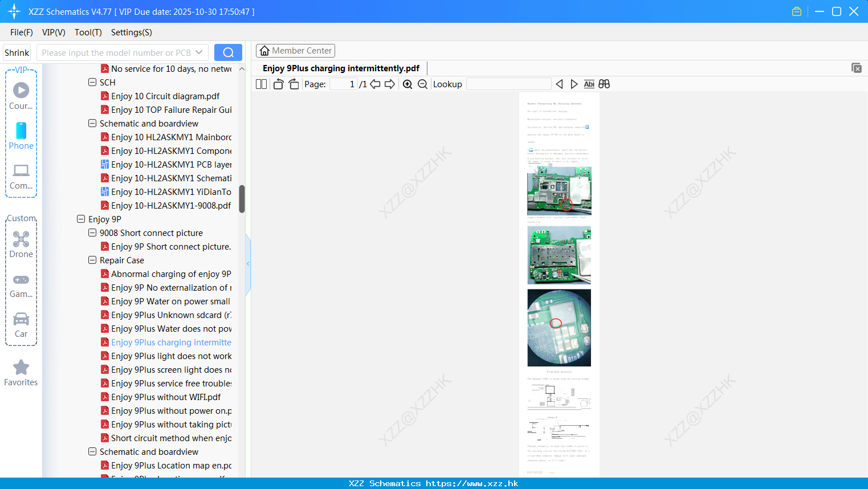Image resolution: width=868 pixels, height=489 pixels.
Task: Click the microscope photo with red circle
Action: (x=559, y=328)
